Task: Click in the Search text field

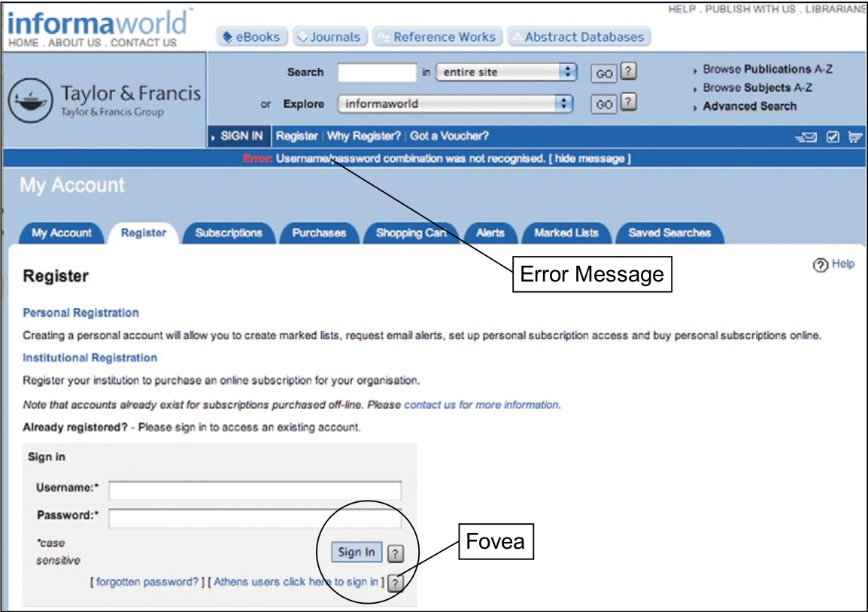Action: (x=377, y=72)
